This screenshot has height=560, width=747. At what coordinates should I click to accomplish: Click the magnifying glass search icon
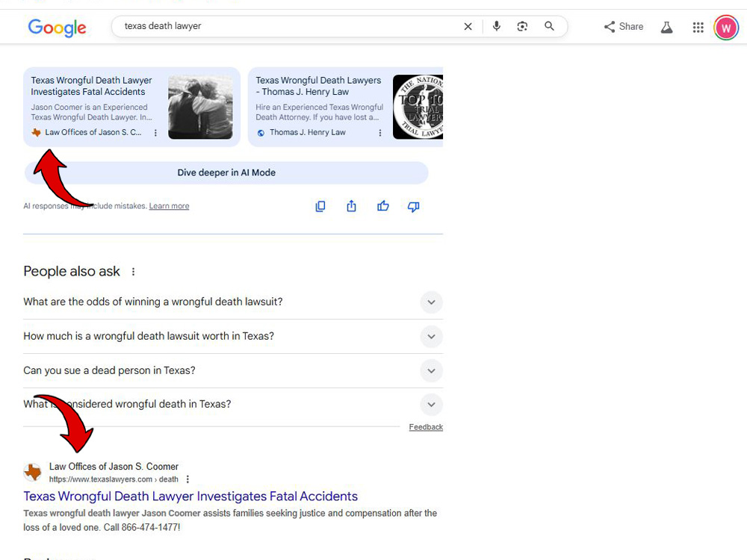point(549,26)
